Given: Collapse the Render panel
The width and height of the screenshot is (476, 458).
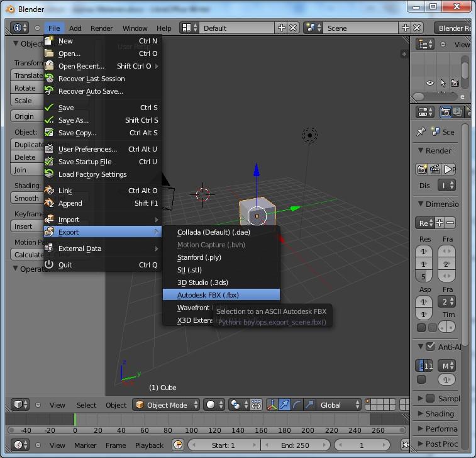Looking at the screenshot, I should click(x=421, y=150).
